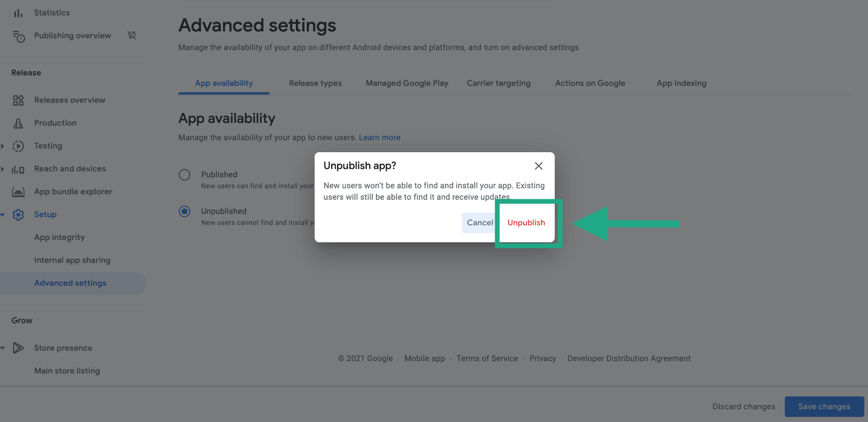868x422 pixels.
Task: Open App bundle explorer
Action: pos(72,192)
